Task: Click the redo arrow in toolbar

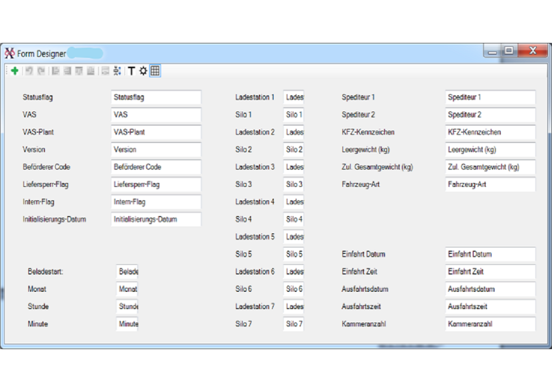Action: click(x=41, y=71)
